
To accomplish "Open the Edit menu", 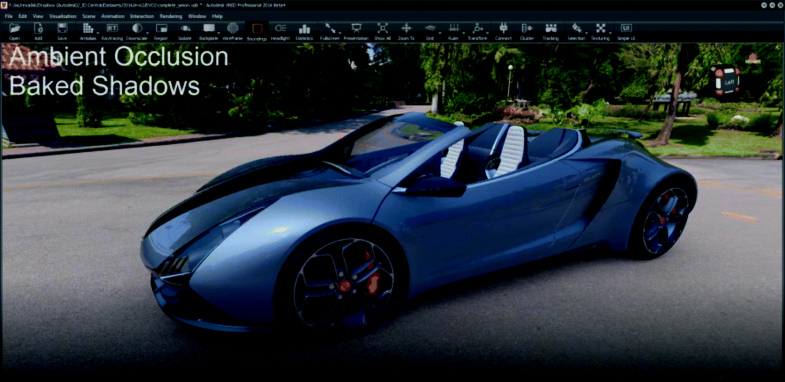I will [x=23, y=16].
